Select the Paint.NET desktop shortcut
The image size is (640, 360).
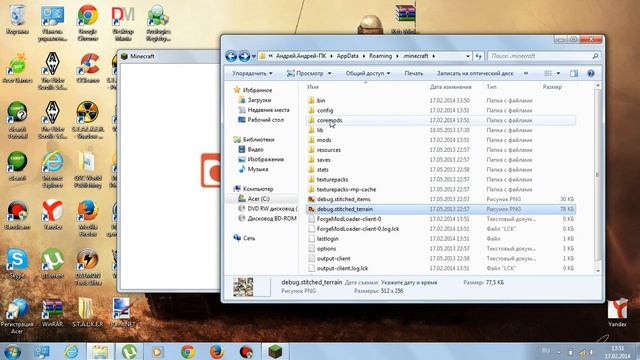[x=123, y=313]
